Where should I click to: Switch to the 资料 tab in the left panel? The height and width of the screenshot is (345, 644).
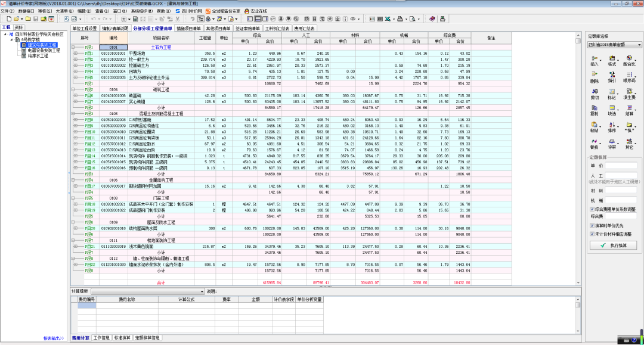tap(18, 27)
